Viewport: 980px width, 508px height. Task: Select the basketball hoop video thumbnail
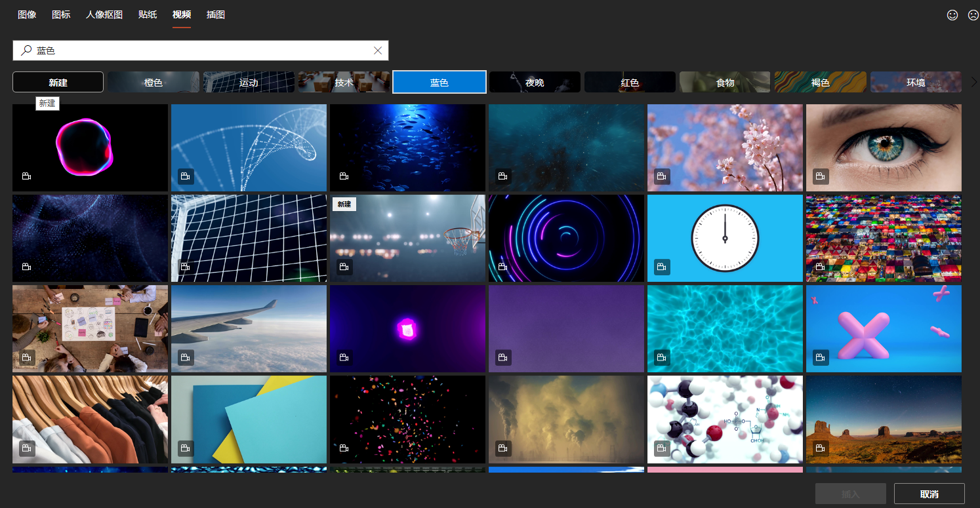(x=407, y=238)
